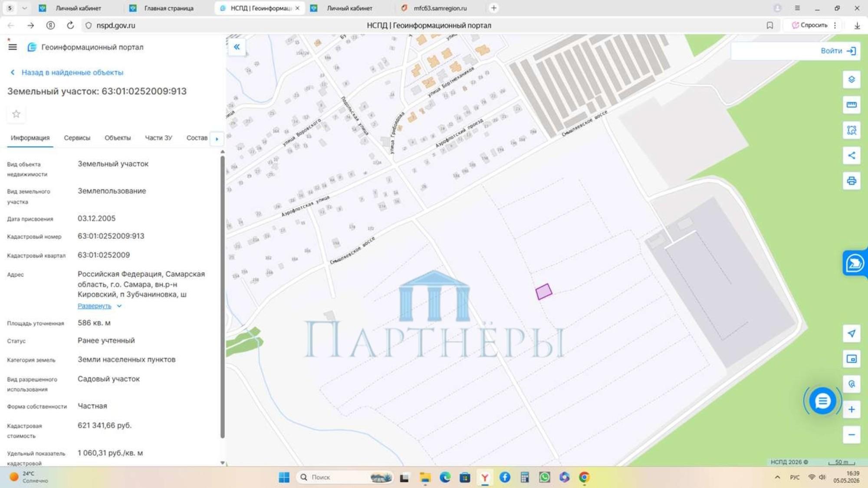Screen dimensions: 868x488
Task: Share the map via share icon
Action: point(852,155)
